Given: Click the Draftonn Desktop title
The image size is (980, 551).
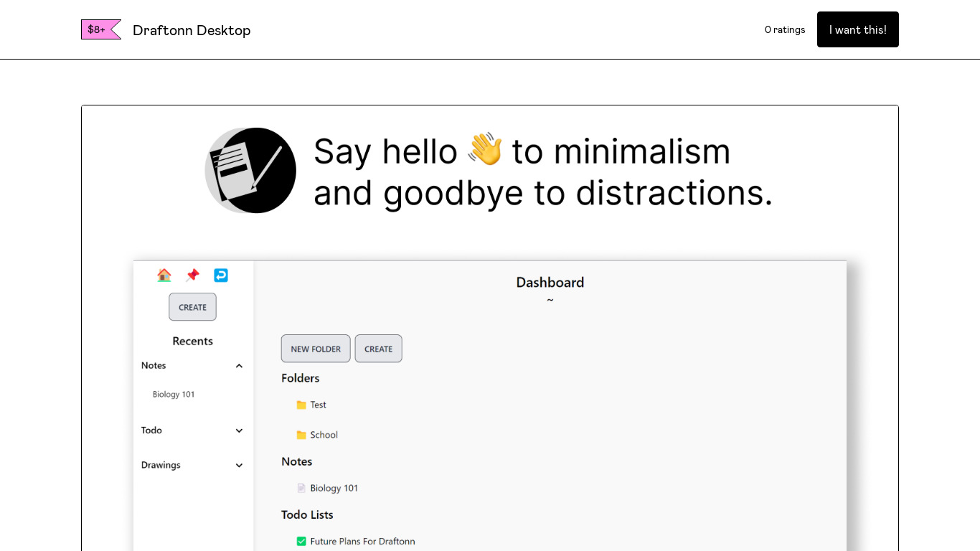Looking at the screenshot, I should pos(192,30).
